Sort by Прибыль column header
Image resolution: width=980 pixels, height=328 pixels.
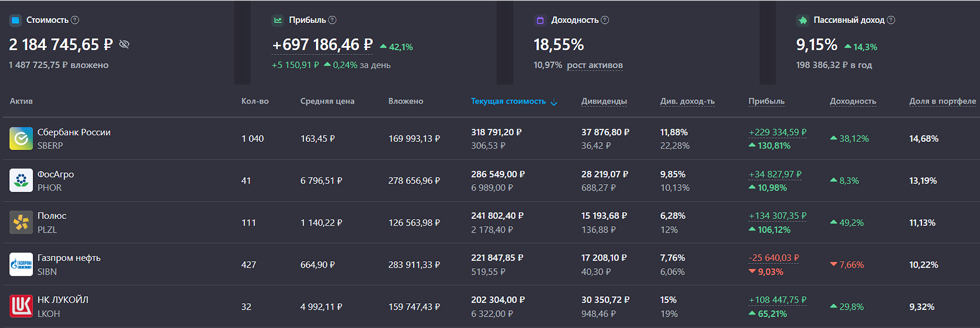coord(766,101)
